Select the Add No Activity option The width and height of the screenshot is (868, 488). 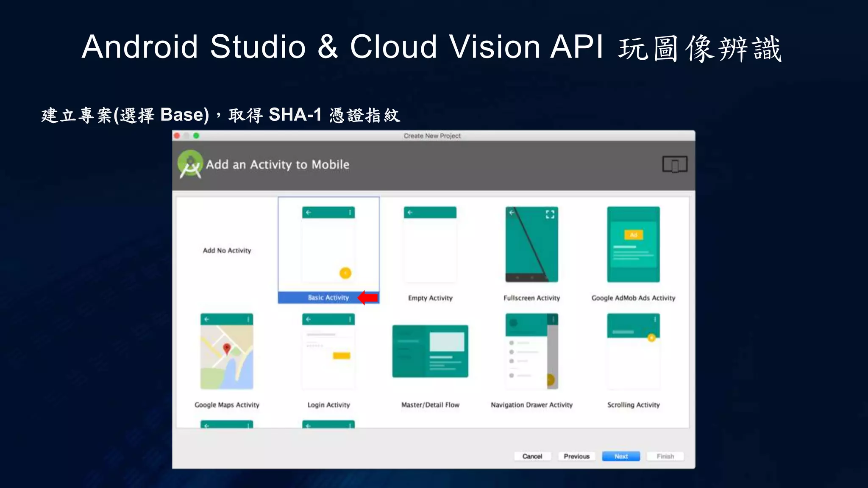click(227, 250)
